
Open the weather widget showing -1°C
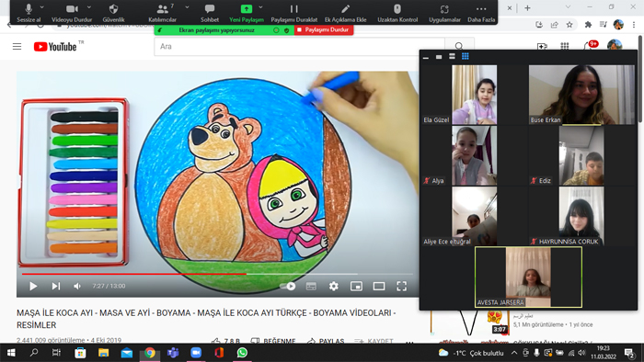coord(470,353)
